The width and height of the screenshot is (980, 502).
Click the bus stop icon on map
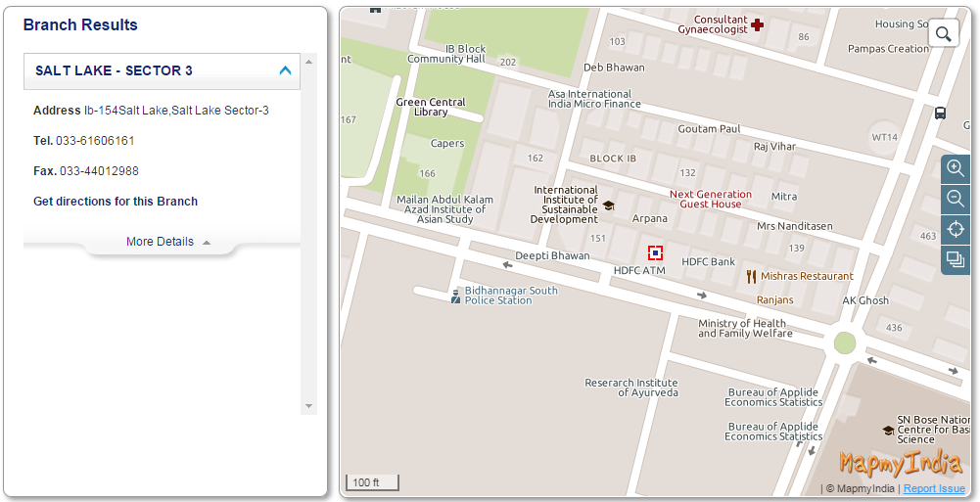point(940,113)
